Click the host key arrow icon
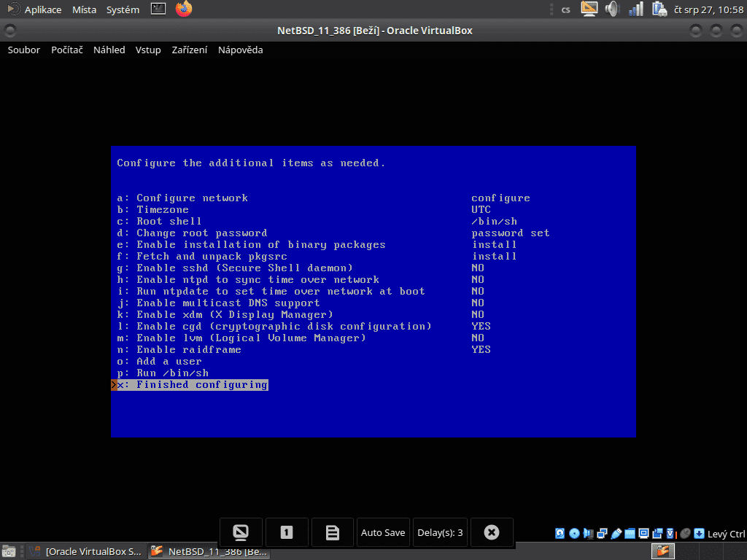The width and height of the screenshot is (747, 560). [699, 533]
